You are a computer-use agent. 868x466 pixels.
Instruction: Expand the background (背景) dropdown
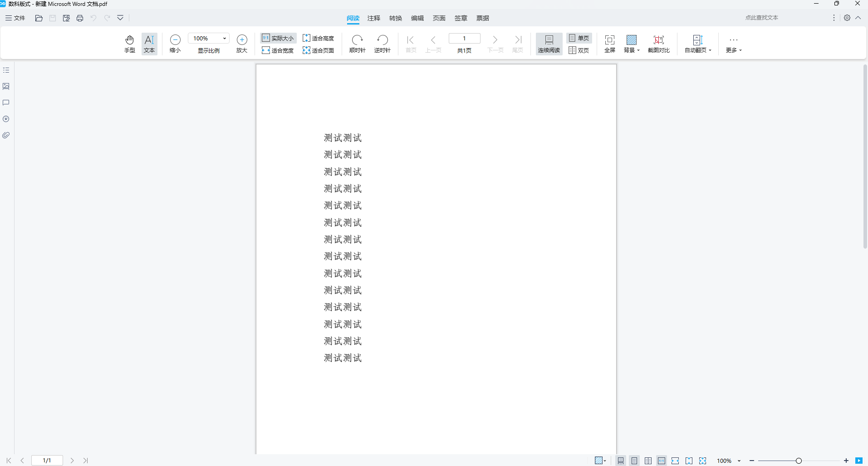coord(632,44)
